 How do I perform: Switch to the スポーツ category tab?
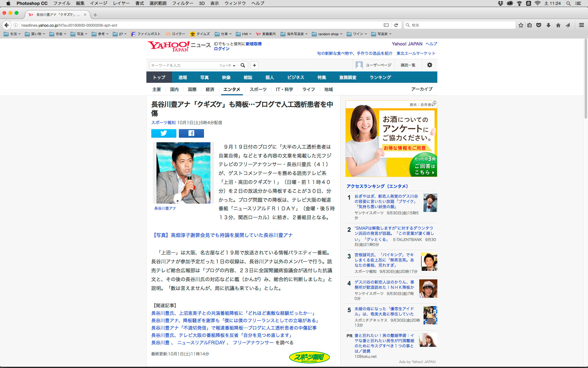pos(258,89)
